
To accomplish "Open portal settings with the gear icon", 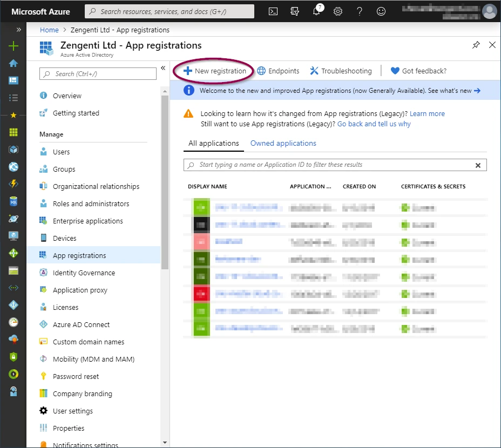I will click(x=338, y=11).
